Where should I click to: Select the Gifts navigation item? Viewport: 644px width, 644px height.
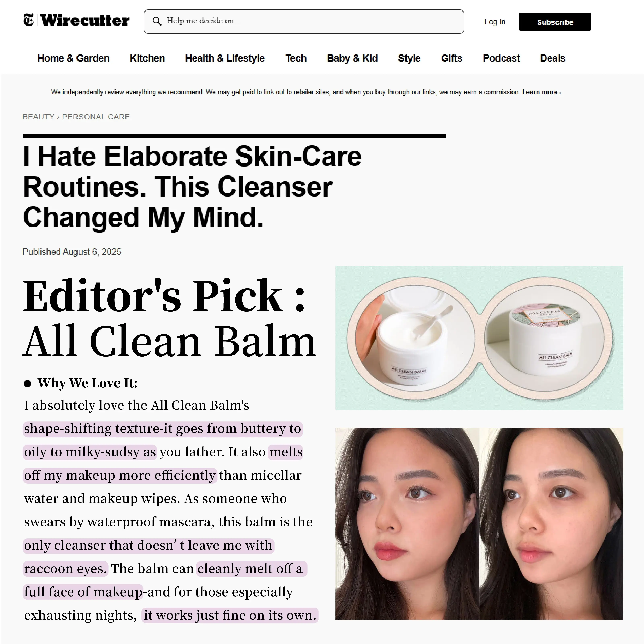coord(451,58)
